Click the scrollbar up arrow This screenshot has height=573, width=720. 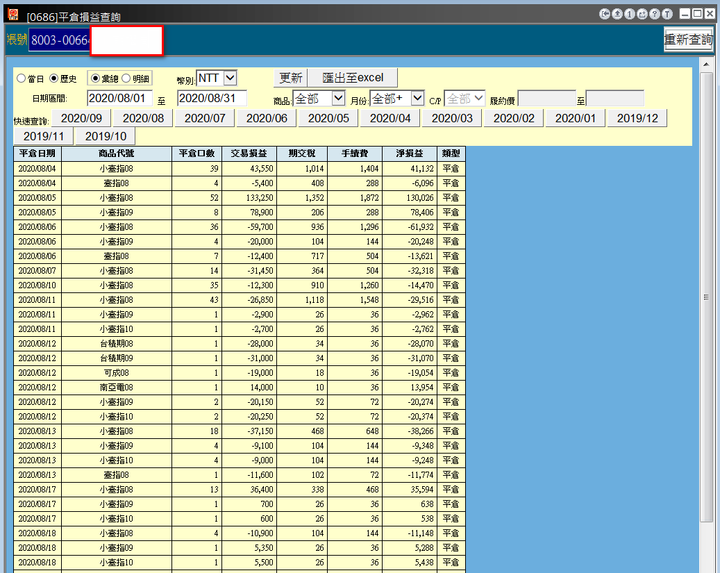point(706,64)
